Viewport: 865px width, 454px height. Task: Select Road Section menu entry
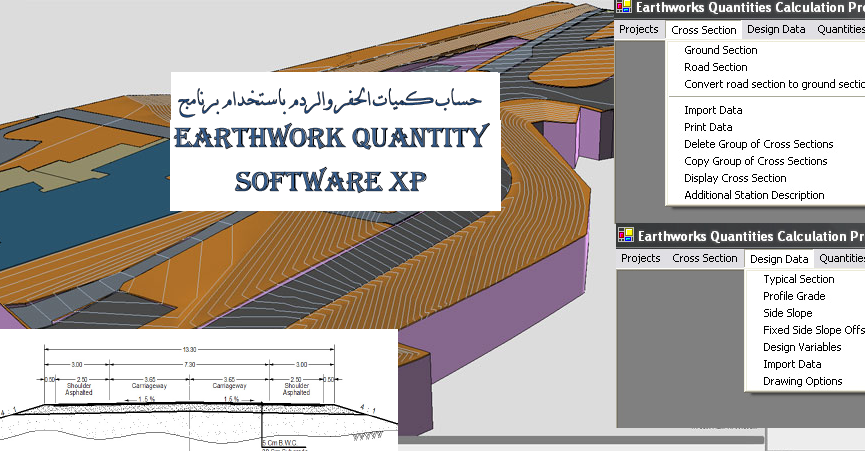[x=716, y=67]
